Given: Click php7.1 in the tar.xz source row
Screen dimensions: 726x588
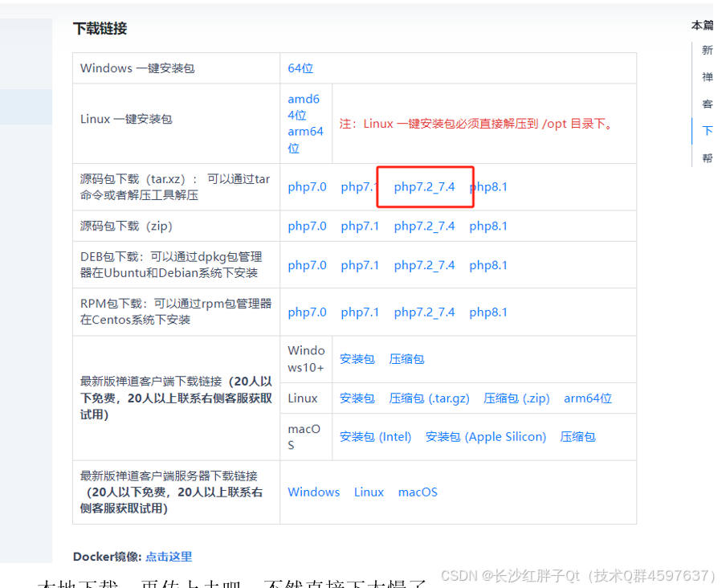Looking at the screenshot, I should [359, 187].
